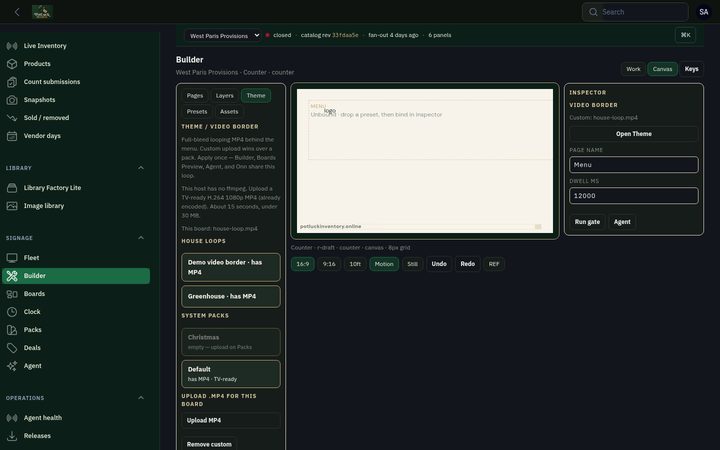Click the Sold / removed trend icon
This screenshot has width=720, height=450.
click(x=12, y=118)
